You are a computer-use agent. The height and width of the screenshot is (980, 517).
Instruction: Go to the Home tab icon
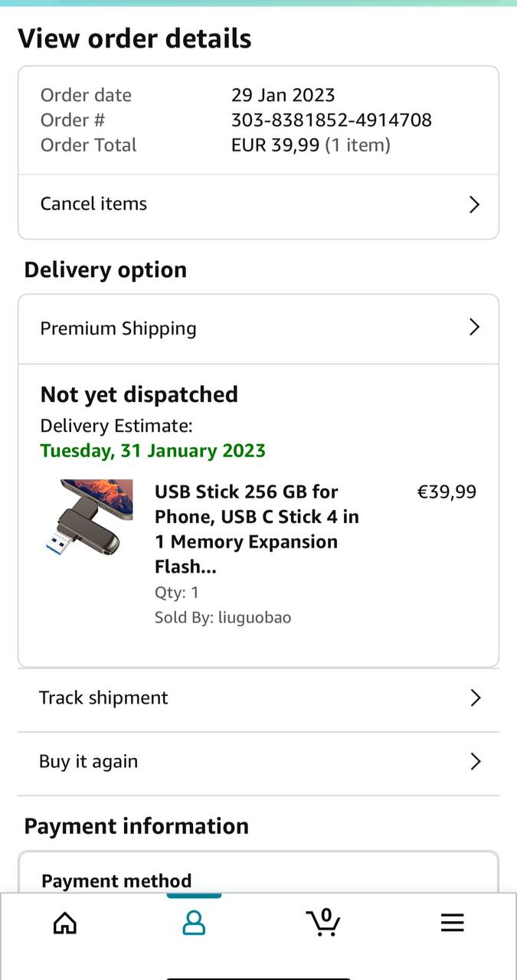point(65,923)
